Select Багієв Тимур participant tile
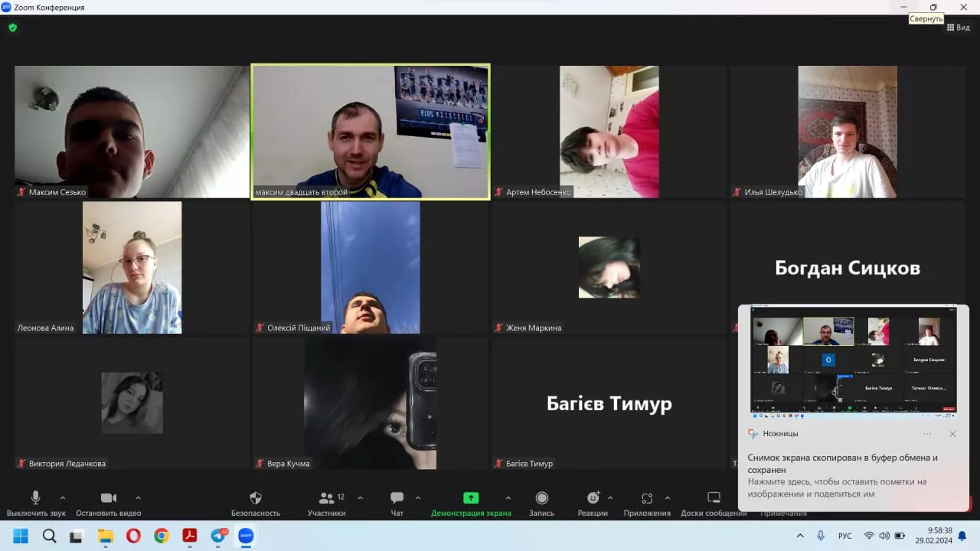 [x=609, y=403]
